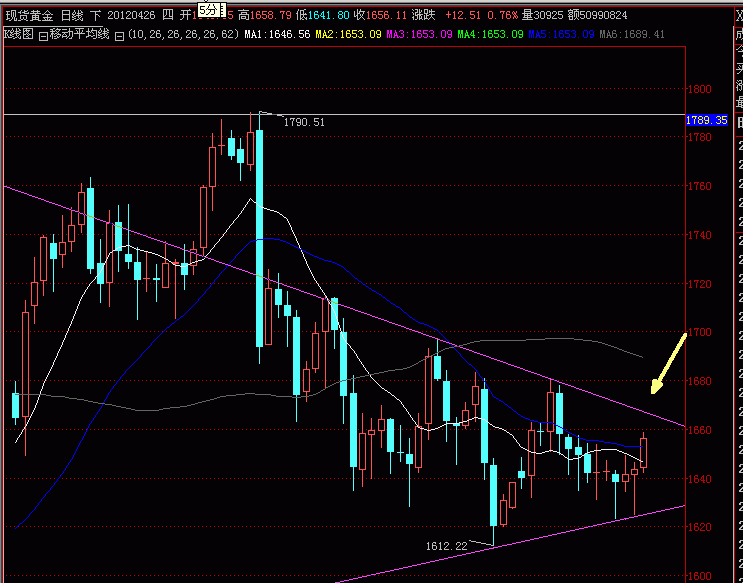
Task: Click the 1700 price axis label
Action: point(699,332)
